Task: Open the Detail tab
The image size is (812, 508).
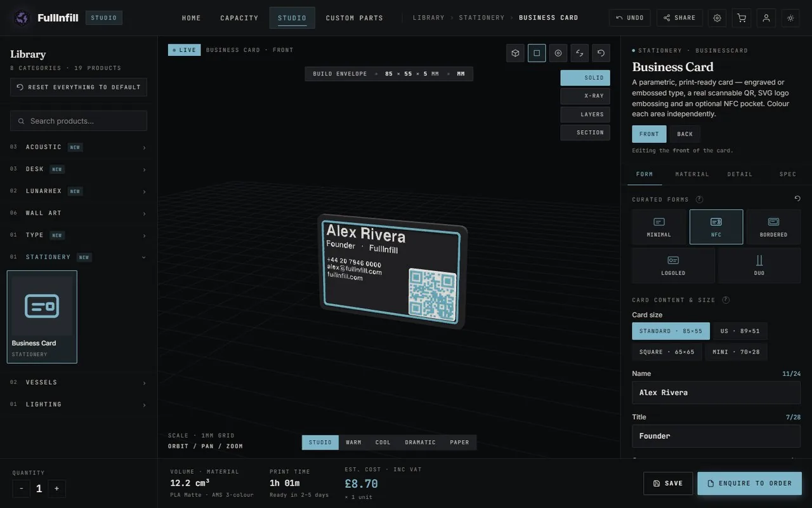Action: (740, 174)
